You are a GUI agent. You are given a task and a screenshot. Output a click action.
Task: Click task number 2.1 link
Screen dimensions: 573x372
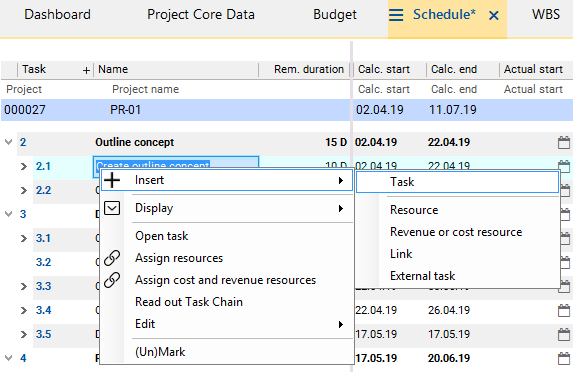pos(43,166)
